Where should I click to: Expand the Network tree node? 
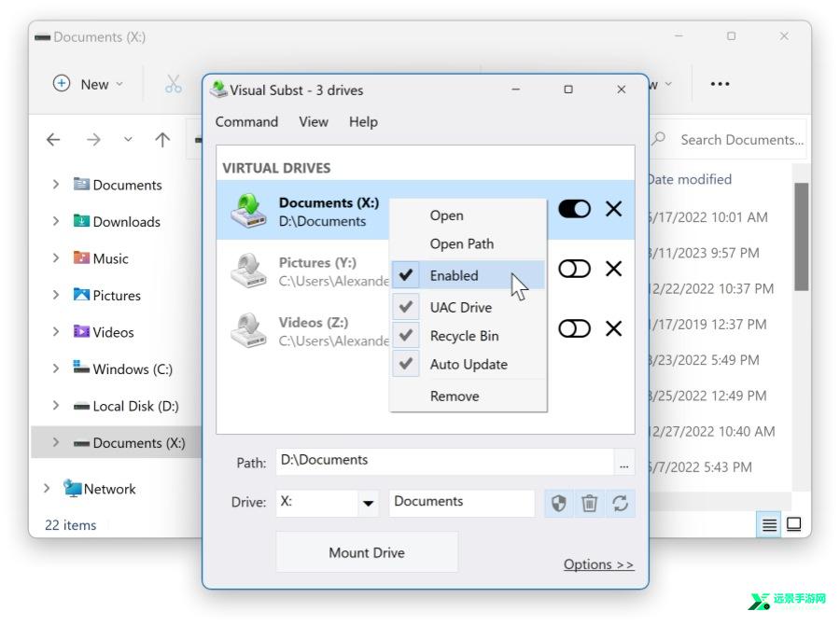(47, 489)
